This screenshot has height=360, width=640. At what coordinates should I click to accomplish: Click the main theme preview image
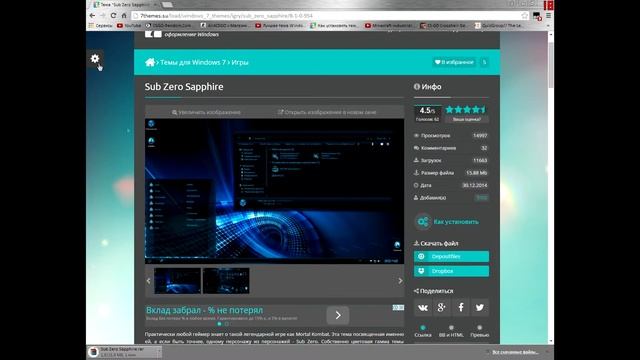coord(274,191)
